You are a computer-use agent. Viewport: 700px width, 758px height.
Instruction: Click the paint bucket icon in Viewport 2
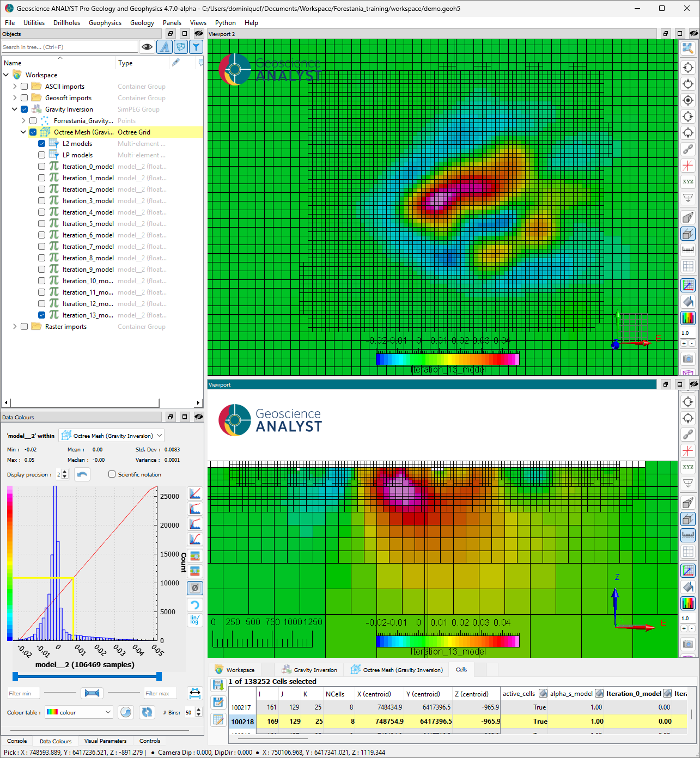coord(688,302)
